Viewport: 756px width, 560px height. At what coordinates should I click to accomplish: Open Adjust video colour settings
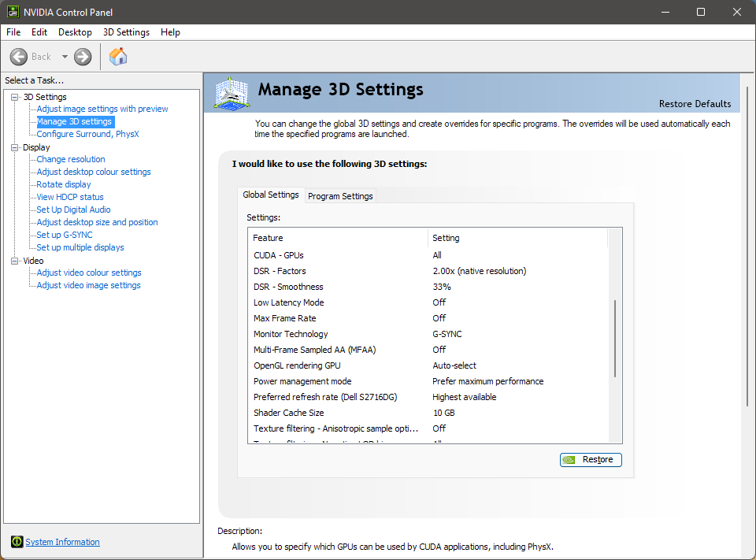[x=89, y=273]
